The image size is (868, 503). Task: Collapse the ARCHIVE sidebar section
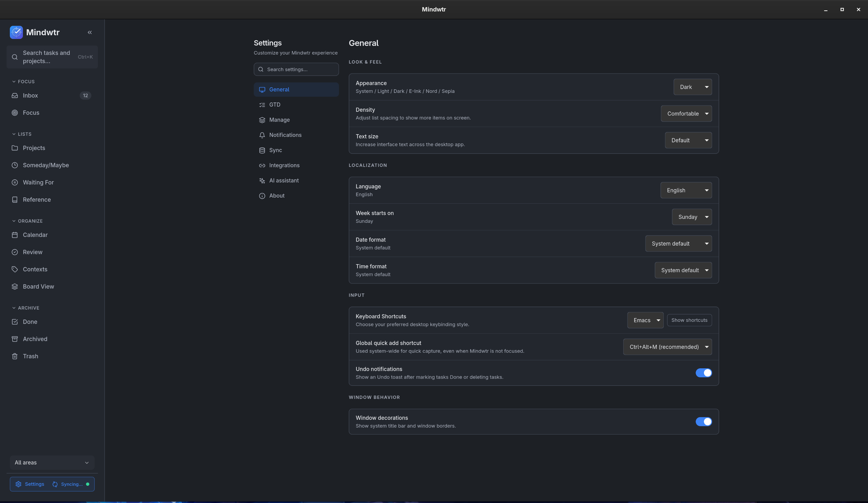[25, 308]
